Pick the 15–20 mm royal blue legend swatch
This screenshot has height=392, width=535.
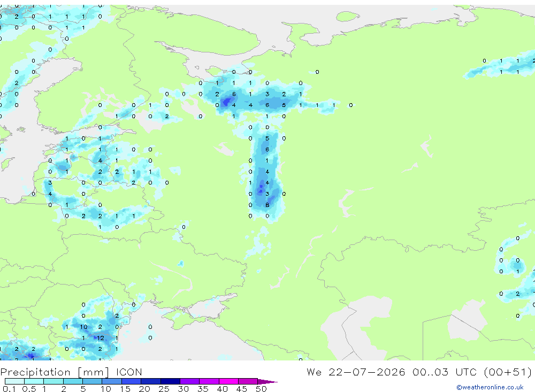click(x=132, y=381)
